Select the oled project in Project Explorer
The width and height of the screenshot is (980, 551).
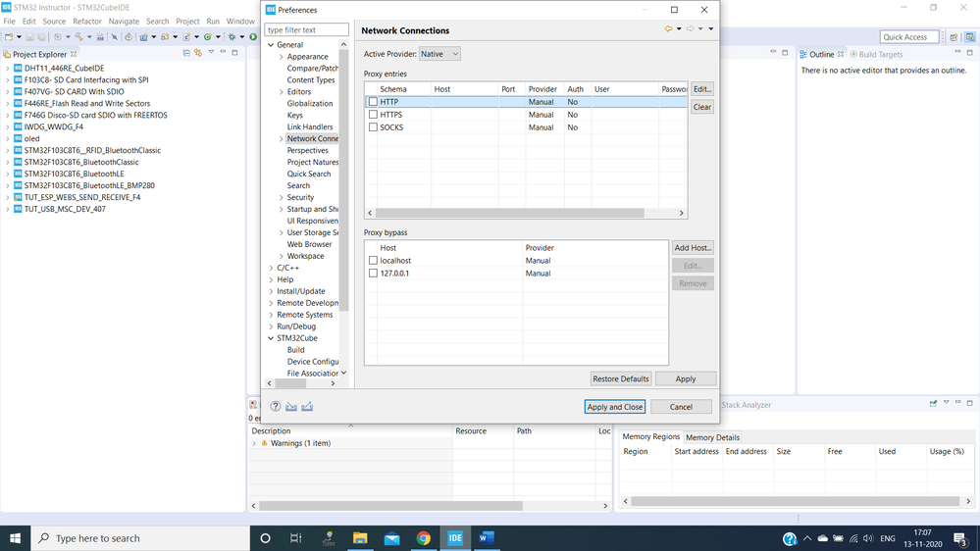point(31,138)
